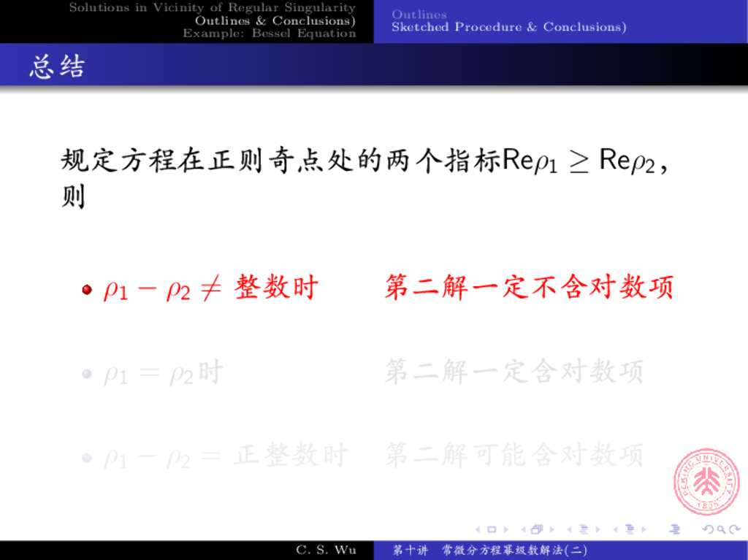748x560 pixels.
Task: Jump to next subsection arrow
Action: 598,529
